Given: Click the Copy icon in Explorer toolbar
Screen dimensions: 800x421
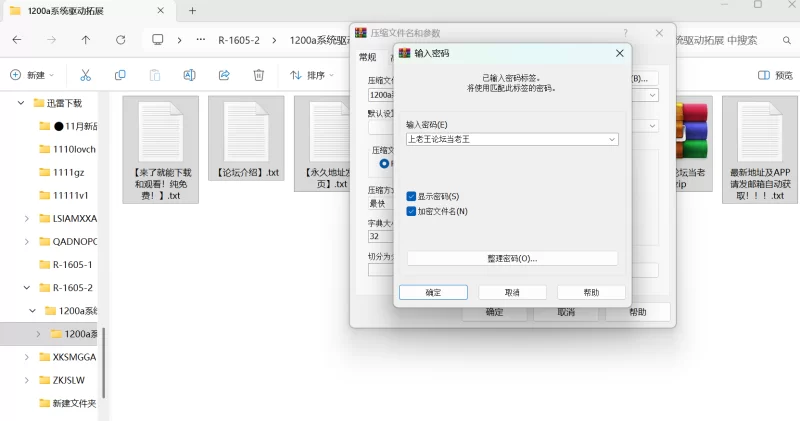Looking at the screenshot, I should tap(120, 75).
